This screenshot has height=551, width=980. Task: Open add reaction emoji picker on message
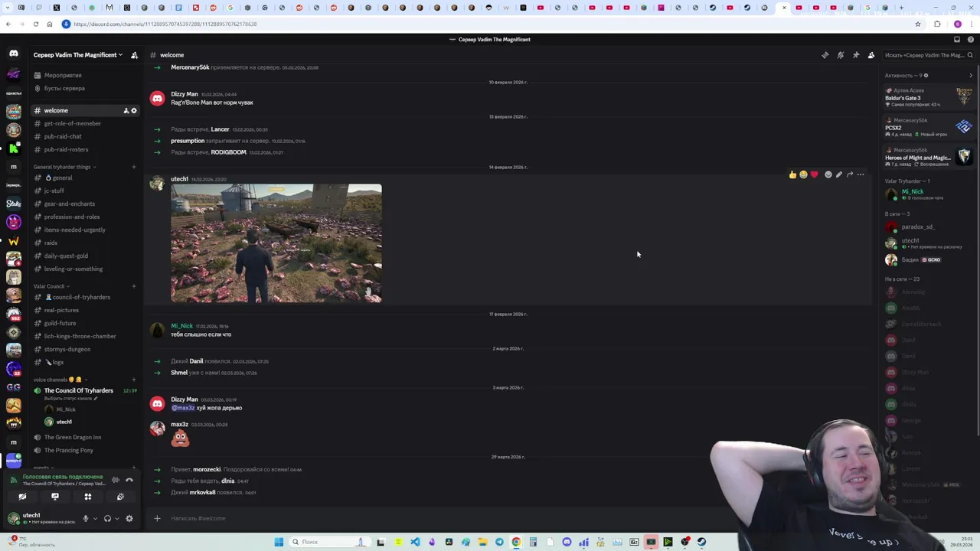coord(828,174)
